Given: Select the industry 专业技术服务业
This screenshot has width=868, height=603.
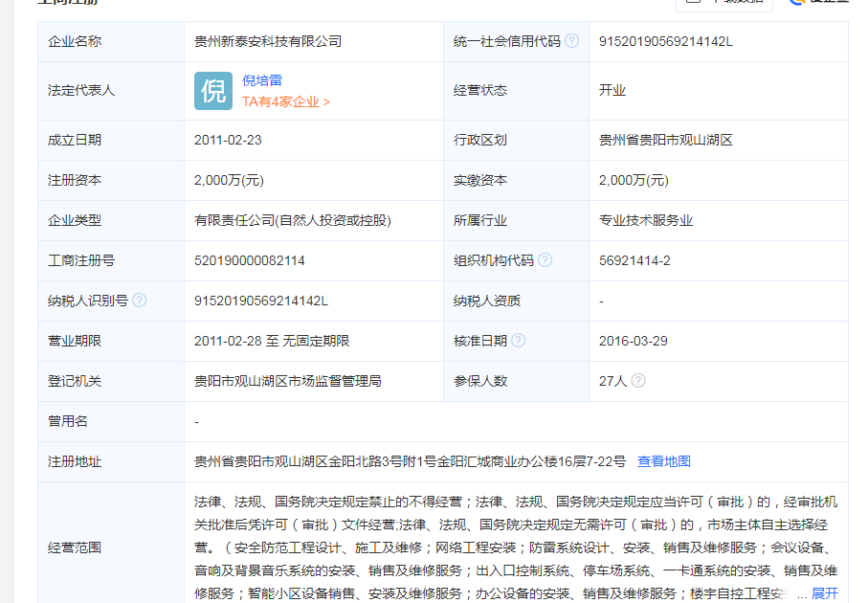Looking at the screenshot, I should click(646, 220).
